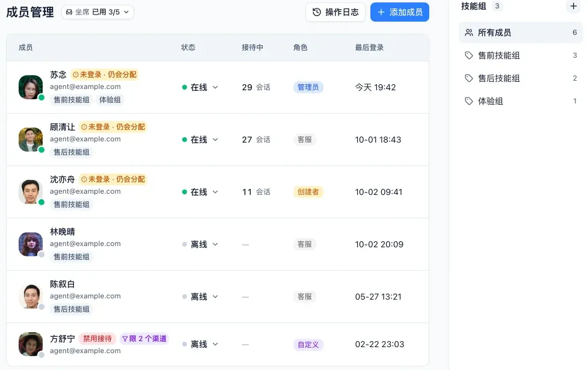Open 陈叙白's 离线 status dropdown

pos(200,297)
